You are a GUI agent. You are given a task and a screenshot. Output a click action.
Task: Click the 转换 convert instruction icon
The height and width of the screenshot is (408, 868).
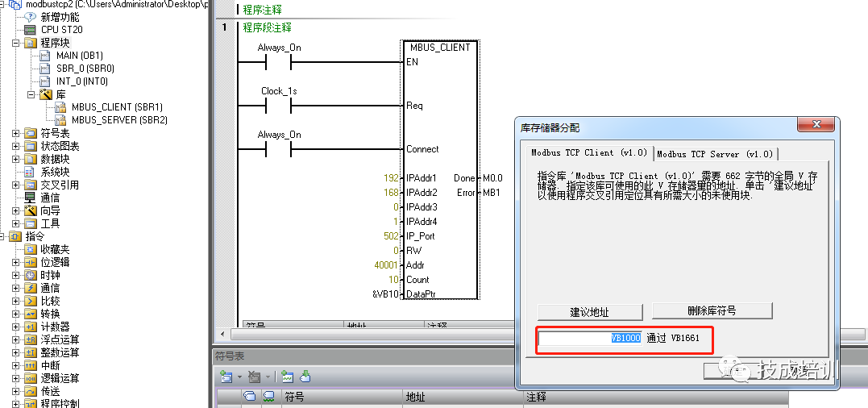tap(30, 314)
